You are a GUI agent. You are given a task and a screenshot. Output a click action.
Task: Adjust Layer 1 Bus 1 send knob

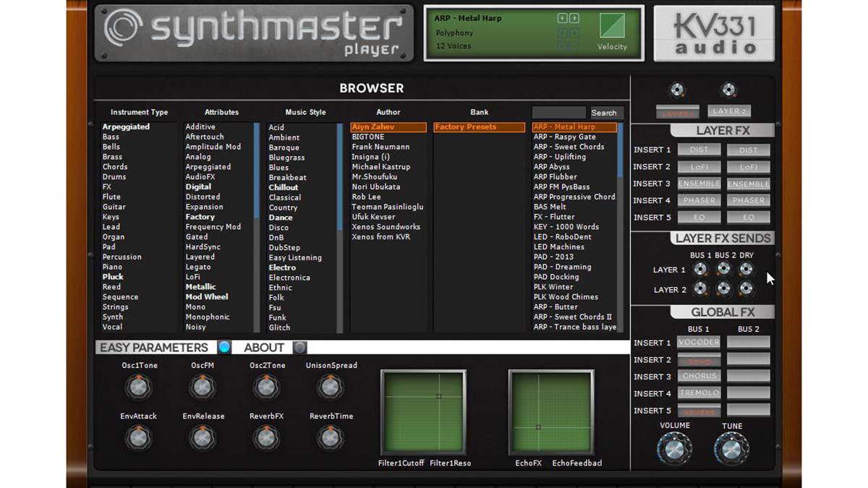[700, 270]
